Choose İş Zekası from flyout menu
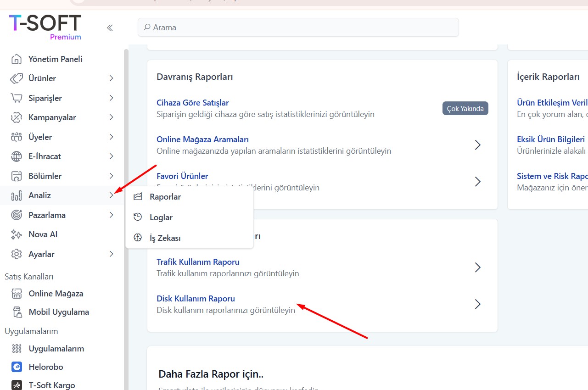588x390 pixels. [165, 238]
